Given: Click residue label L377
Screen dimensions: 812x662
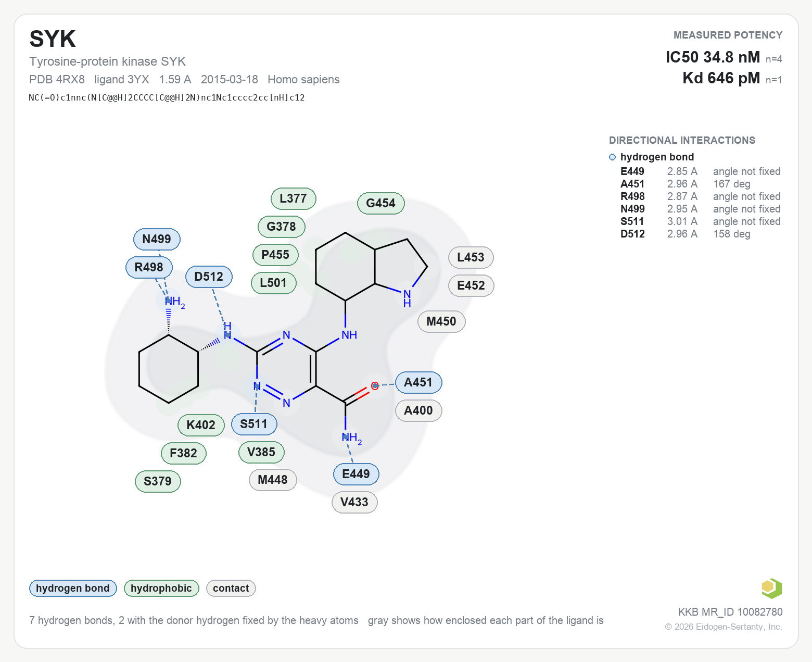Looking at the screenshot, I should pos(294,198).
